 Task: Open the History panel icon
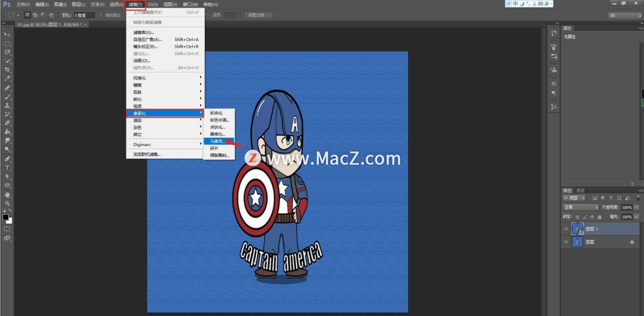click(554, 33)
